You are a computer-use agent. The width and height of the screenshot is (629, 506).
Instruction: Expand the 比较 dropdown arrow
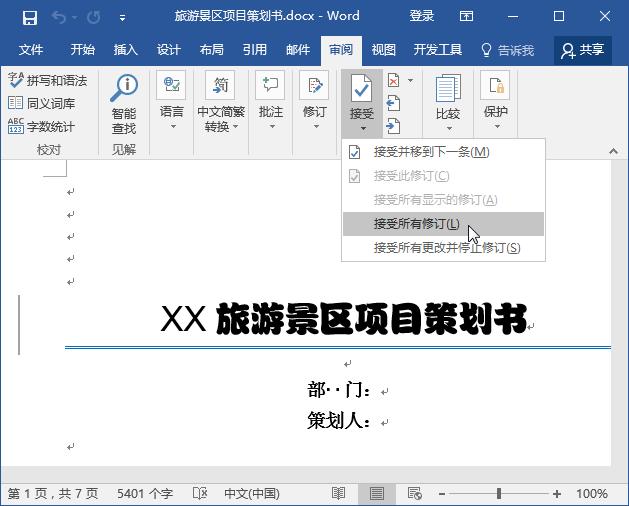[x=449, y=129]
